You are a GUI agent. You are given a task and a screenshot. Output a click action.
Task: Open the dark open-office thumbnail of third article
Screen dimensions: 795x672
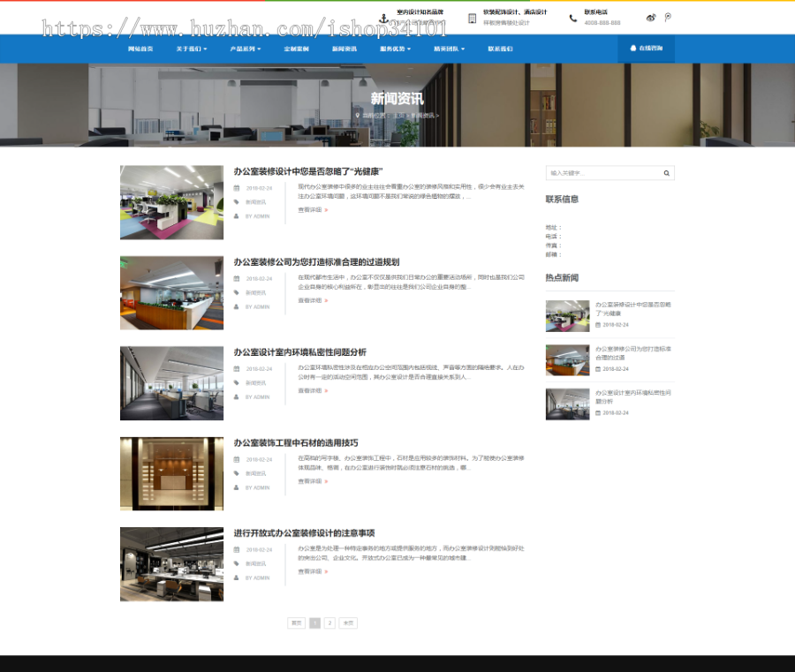tap(172, 383)
